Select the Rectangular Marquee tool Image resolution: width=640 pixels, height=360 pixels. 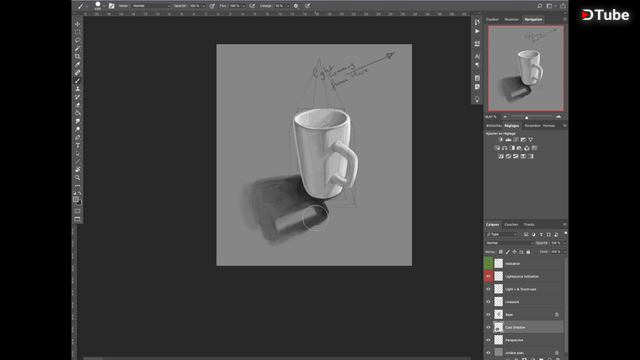(x=78, y=32)
